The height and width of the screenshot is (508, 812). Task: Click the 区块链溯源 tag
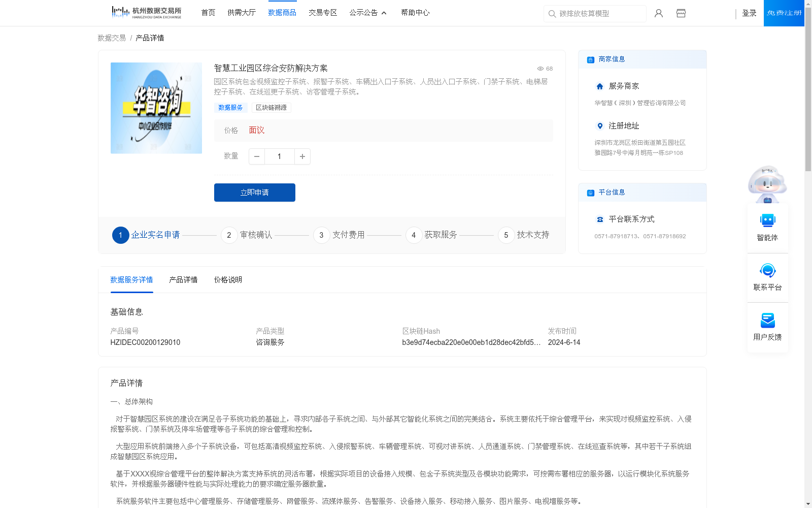271,108
